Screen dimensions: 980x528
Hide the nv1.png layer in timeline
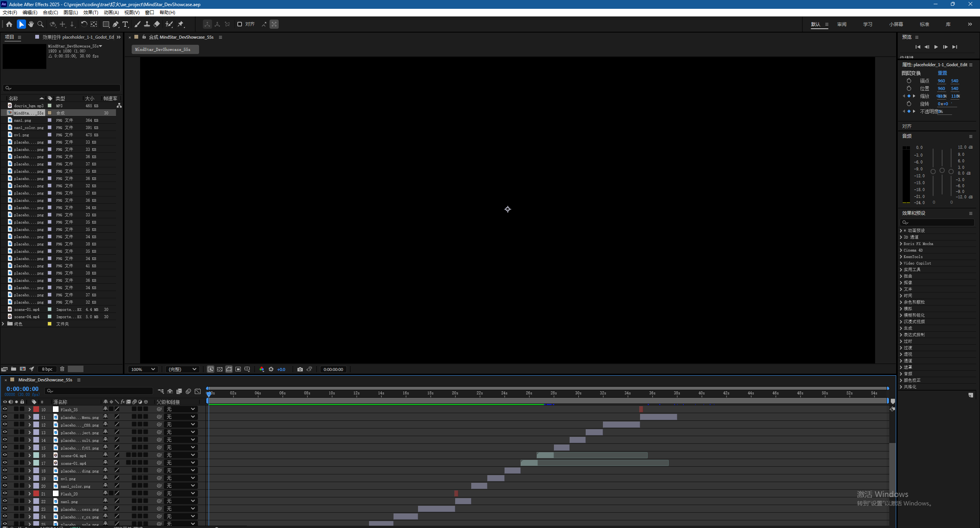[5, 478]
